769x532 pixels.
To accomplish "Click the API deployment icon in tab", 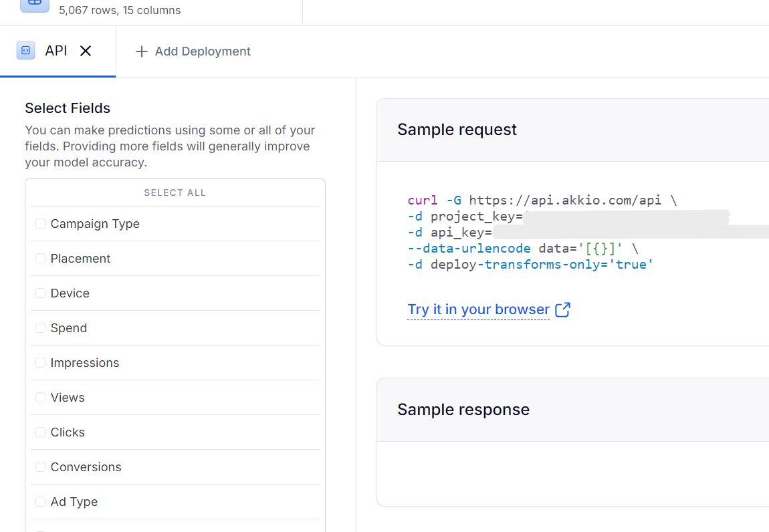I will pyautogui.click(x=25, y=51).
